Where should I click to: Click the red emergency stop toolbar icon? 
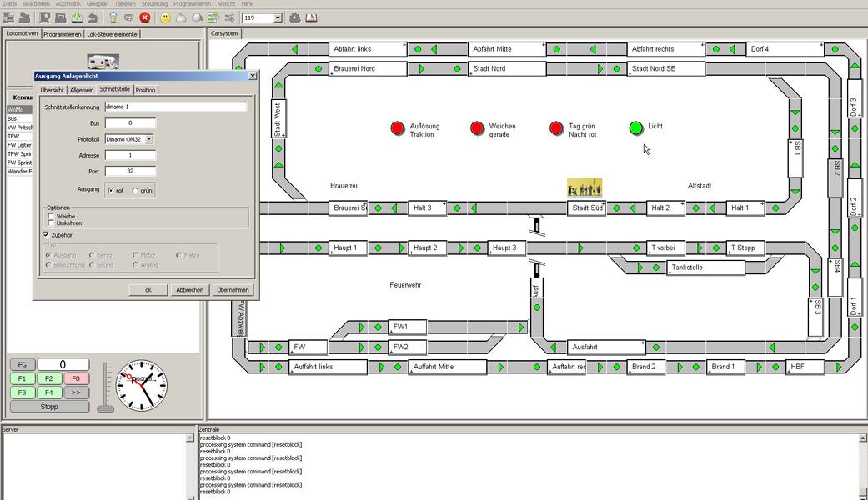[x=145, y=17]
